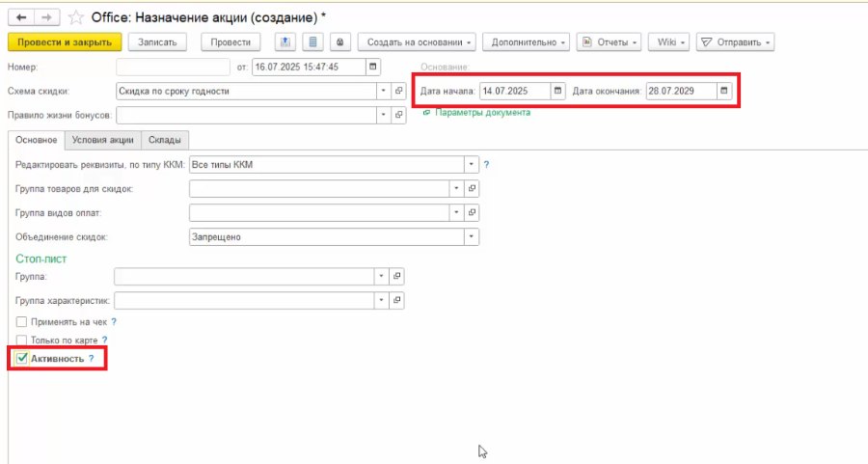Open the Отправить menu
This screenshot has height=464, width=868.
coord(735,42)
